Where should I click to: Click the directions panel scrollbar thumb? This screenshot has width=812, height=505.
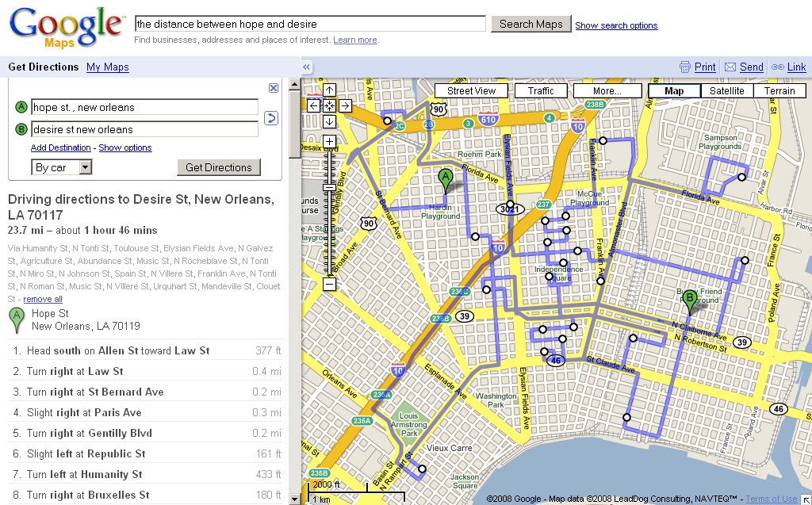295,123
